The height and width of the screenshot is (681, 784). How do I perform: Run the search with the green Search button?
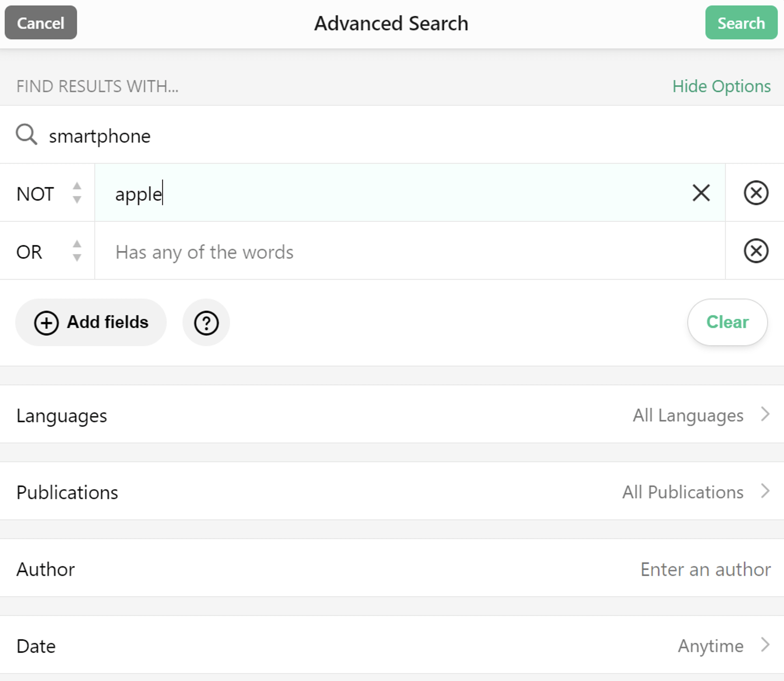(x=740, y=23)
